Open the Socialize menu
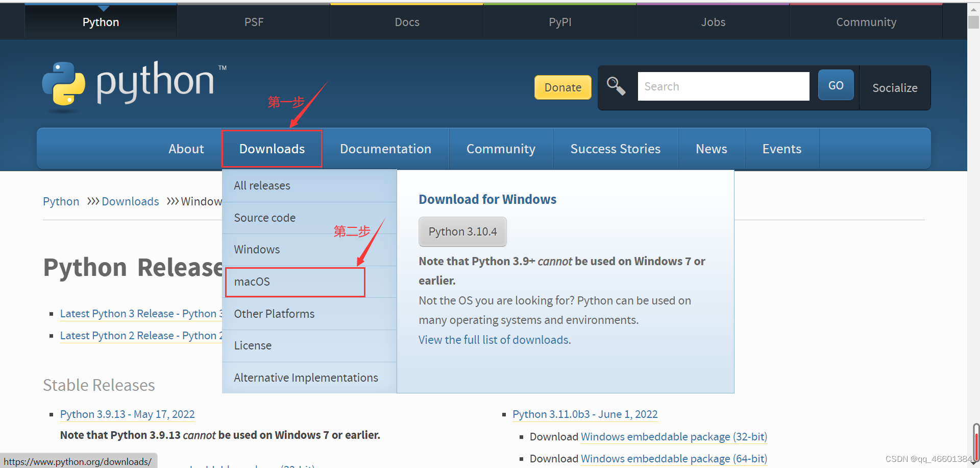Viewport: 980px width, 468px height. [895, 88]
